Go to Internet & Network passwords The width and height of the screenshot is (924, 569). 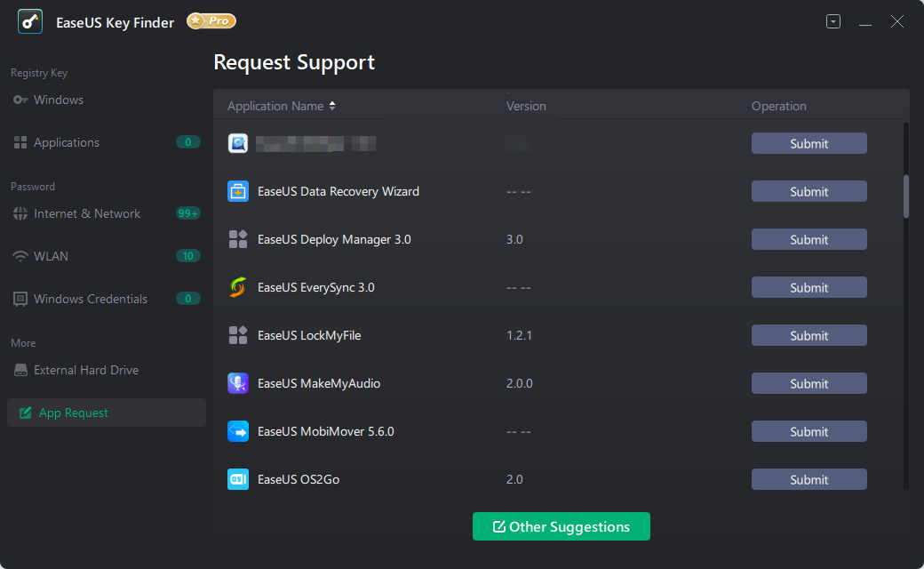click(x=87, y=213)
